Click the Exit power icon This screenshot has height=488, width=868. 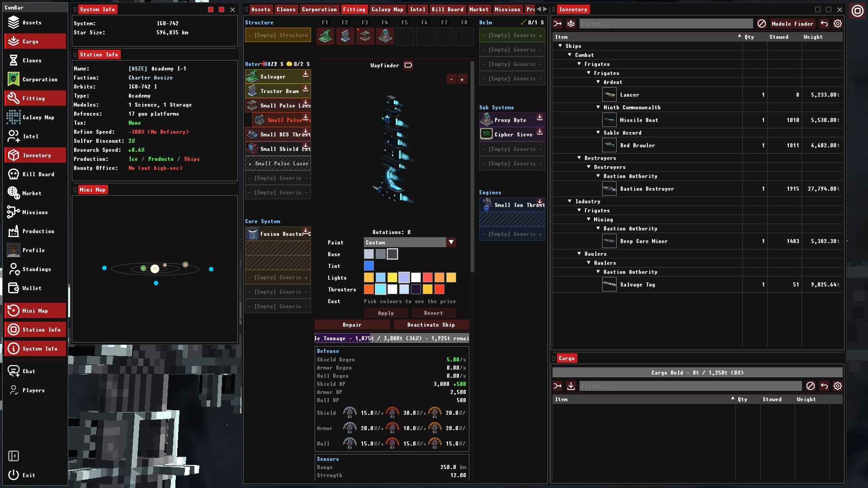pos(14,475)
